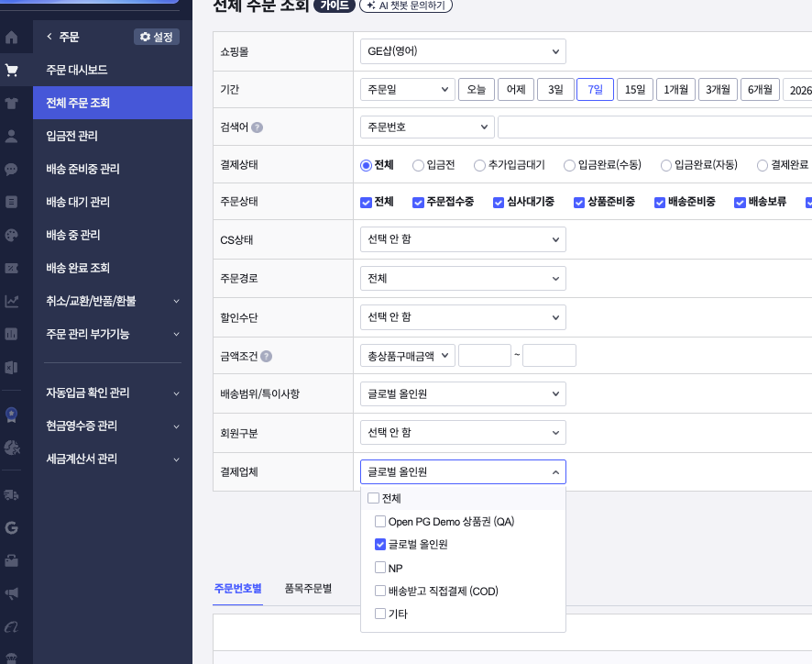
Task: Open the 주문번호 search type dropdown
Action: 427,127
